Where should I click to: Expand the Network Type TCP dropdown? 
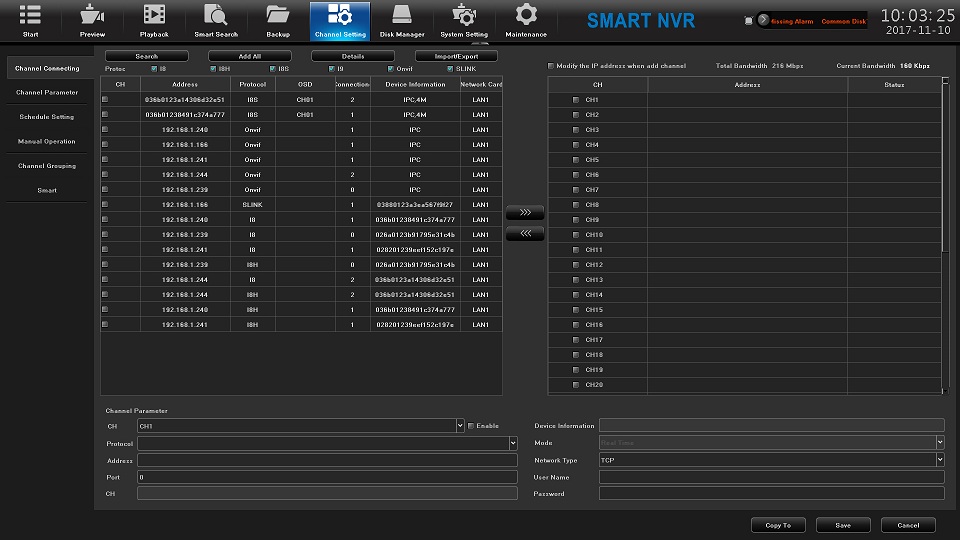940,460
